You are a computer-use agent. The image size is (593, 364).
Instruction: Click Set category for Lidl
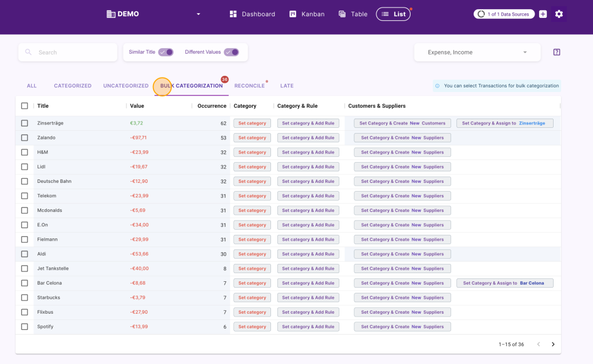(x=252, y=167)
